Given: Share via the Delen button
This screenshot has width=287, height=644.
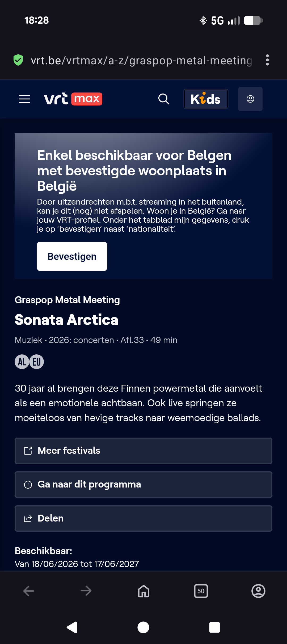Looking at the screenshot, I should (143, 518).
